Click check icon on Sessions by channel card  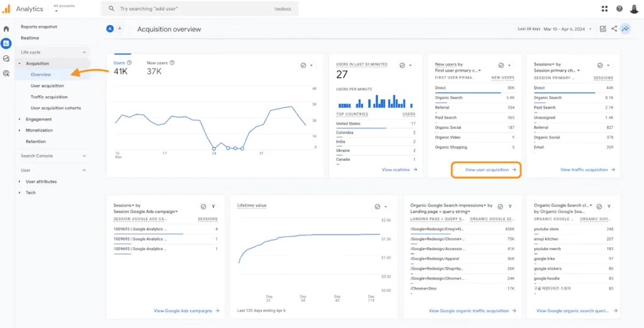(x=600, y=65)
